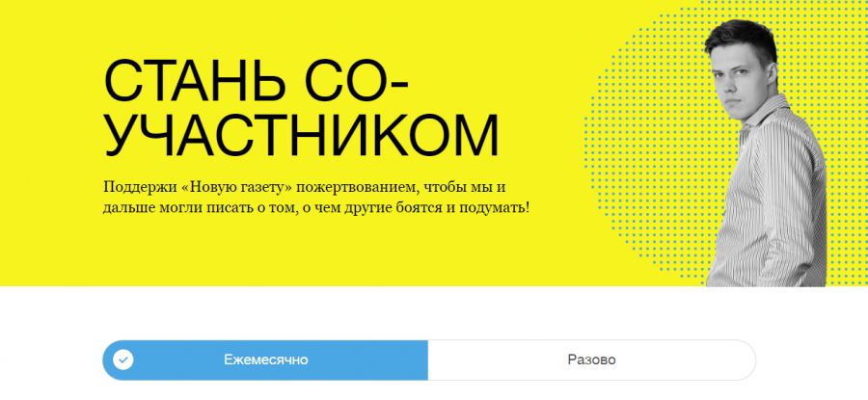Click the Ежемесячно text label
Viewport: 868px width, 400px height.
(x=266, y=360)
